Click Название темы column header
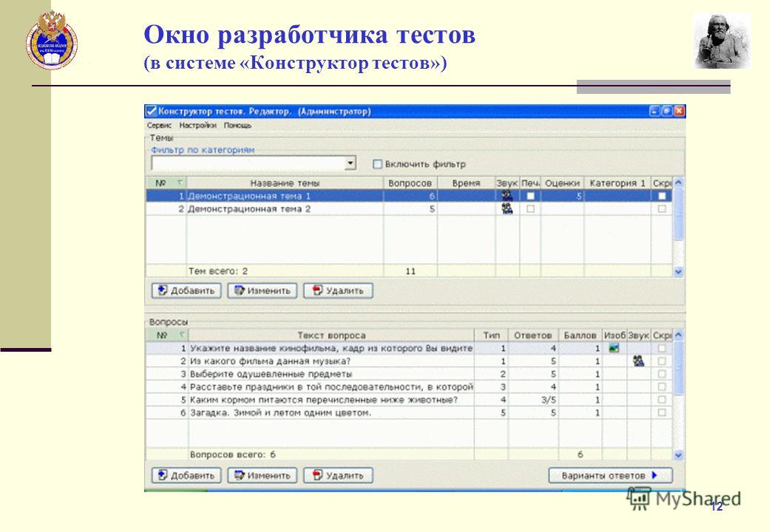Screen dimensions: 769x532 click(x=285, y=183)
